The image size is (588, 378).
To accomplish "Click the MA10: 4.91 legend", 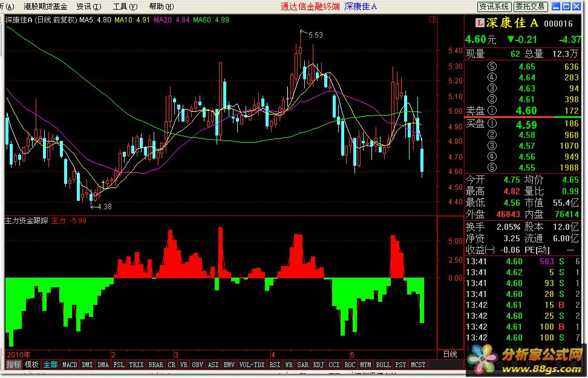I will [132, 20].
